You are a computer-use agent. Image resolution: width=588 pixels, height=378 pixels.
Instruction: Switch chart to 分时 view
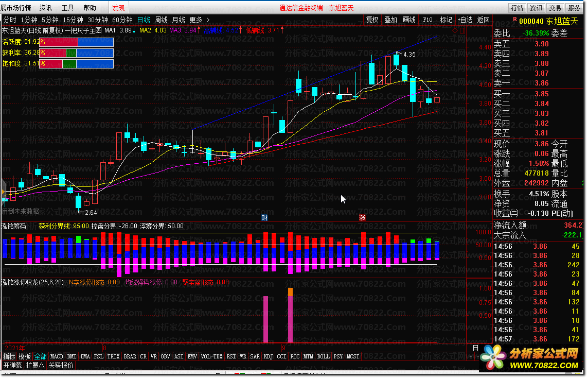click(10, 20)
